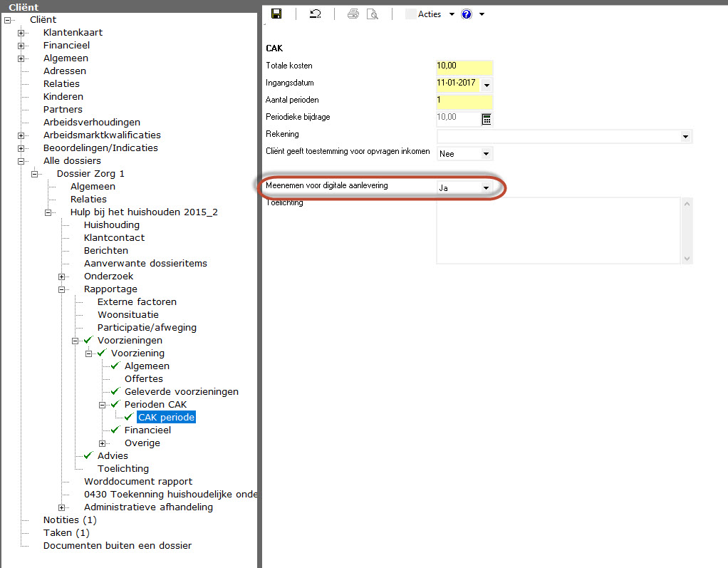Open calculator next to Periodieke bijdrage

[487, 119]
